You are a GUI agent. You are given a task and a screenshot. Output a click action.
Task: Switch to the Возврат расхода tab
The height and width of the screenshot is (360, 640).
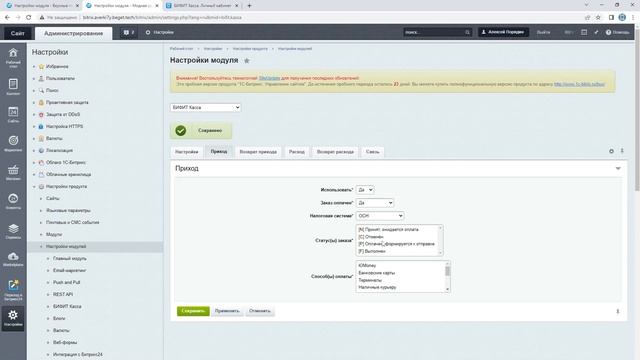click(x=335, y=152)
